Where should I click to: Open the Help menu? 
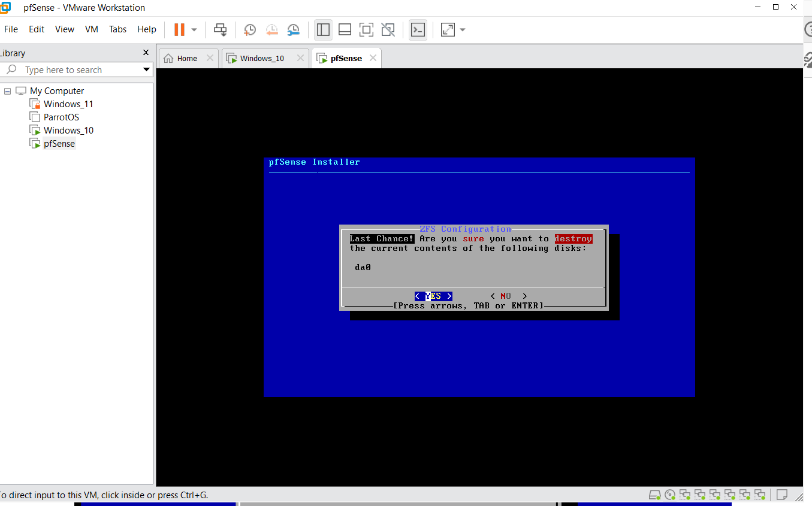(147, 29)
